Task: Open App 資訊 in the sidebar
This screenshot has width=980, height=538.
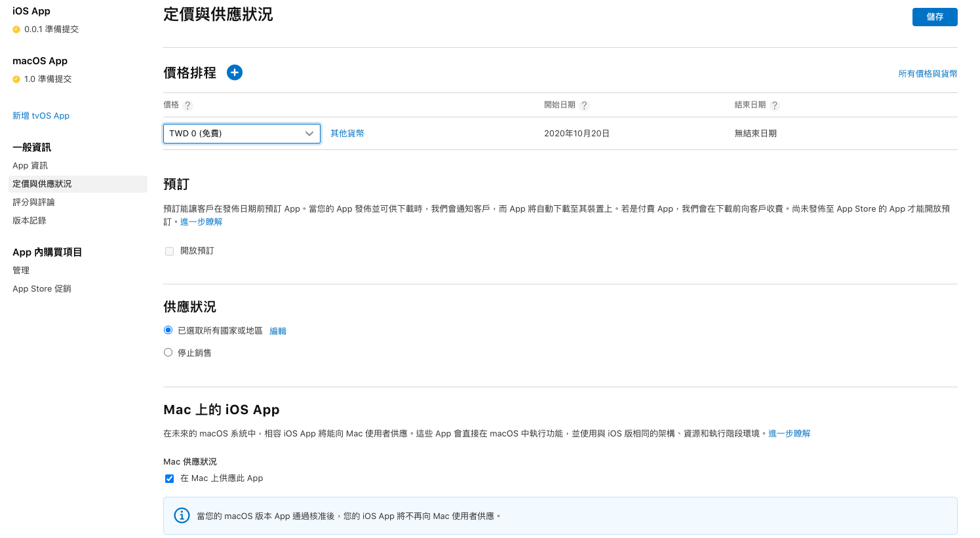Action: pos(30,166)
